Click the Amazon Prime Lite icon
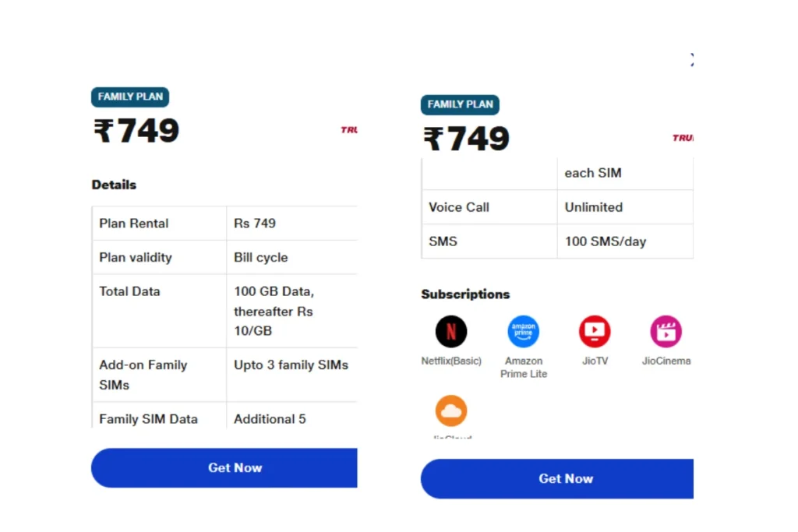This screenshot has height=532, width=798. tap(523, 332)
